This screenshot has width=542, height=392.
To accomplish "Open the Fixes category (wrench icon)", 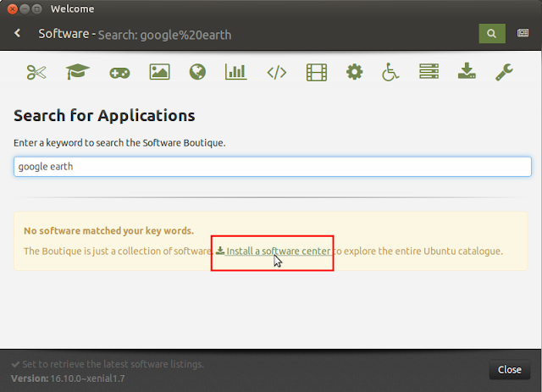I will point(504,72).
